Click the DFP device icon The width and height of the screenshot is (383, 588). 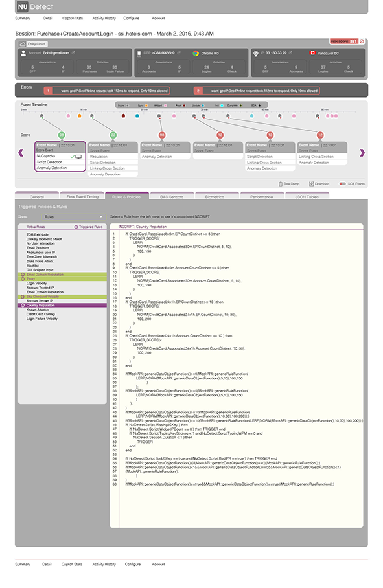click(139, 53)
